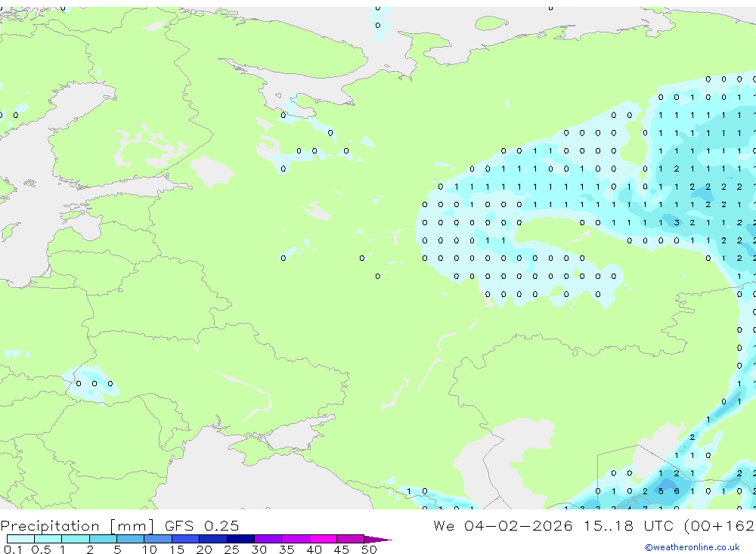Click the 'GFS' model name text
Screen dimensions: 756x554
point(179,525)
